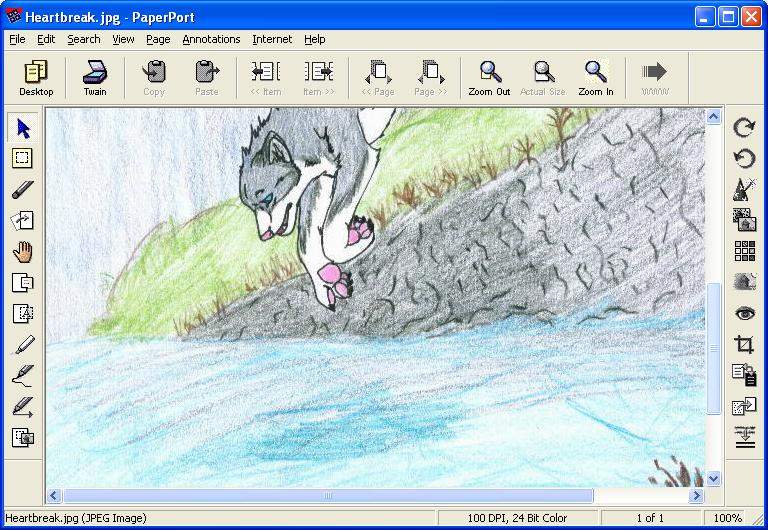
Task: Click the Paste toolbar icon
Action: (207, 78)
